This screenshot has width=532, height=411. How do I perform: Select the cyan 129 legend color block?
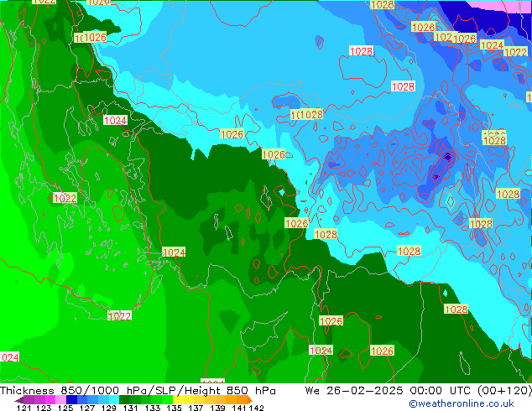(114, 400)
